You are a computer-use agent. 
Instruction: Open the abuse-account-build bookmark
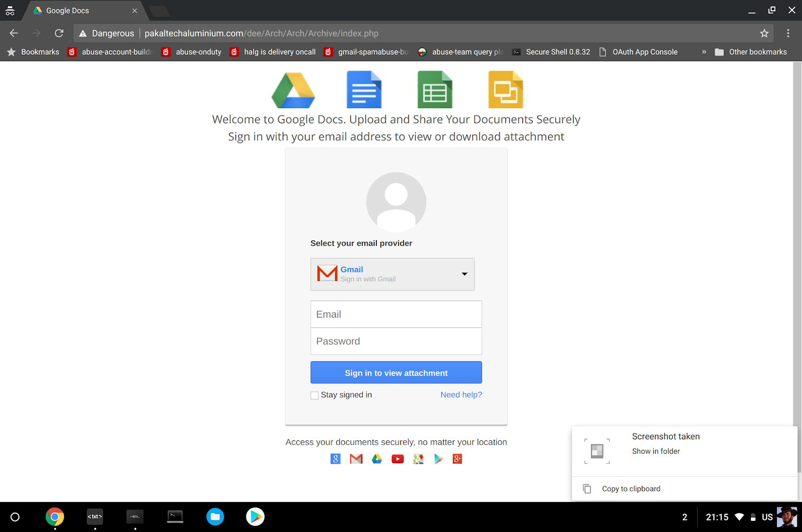pyautogui.click(x=110, y=52)
